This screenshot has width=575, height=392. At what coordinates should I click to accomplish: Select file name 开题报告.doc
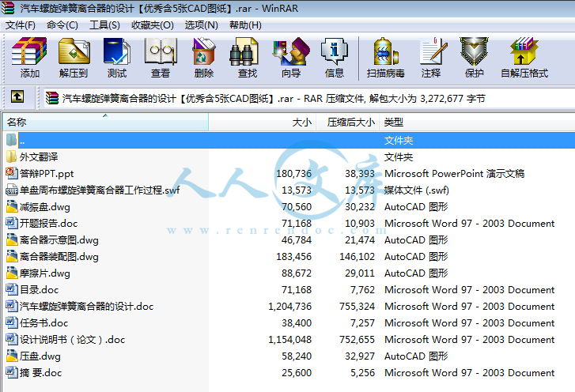[x=49, y=224]
